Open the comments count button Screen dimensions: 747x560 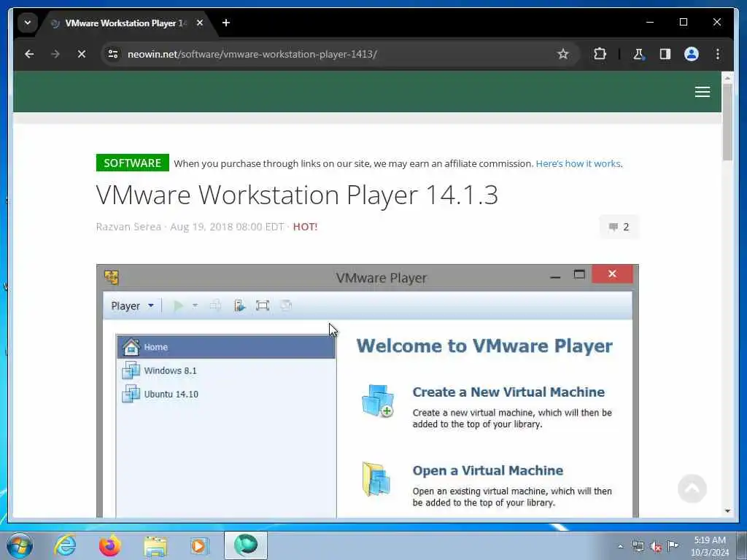[x=619, y=227]
